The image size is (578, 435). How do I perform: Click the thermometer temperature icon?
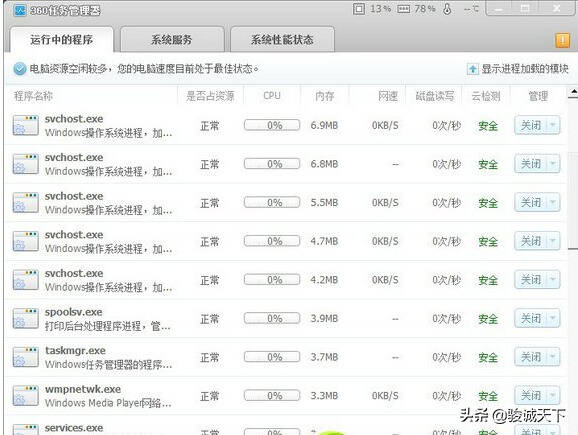click(x=447, y=8)
